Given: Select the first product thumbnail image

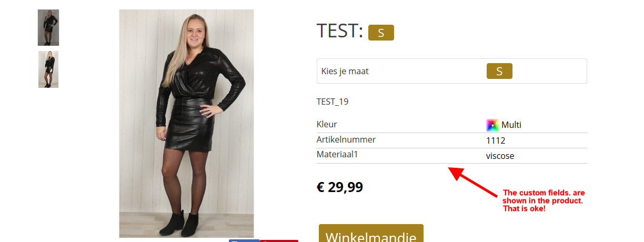Looking at the screenshot, I should pyautogui.click(x=48, y=27).
